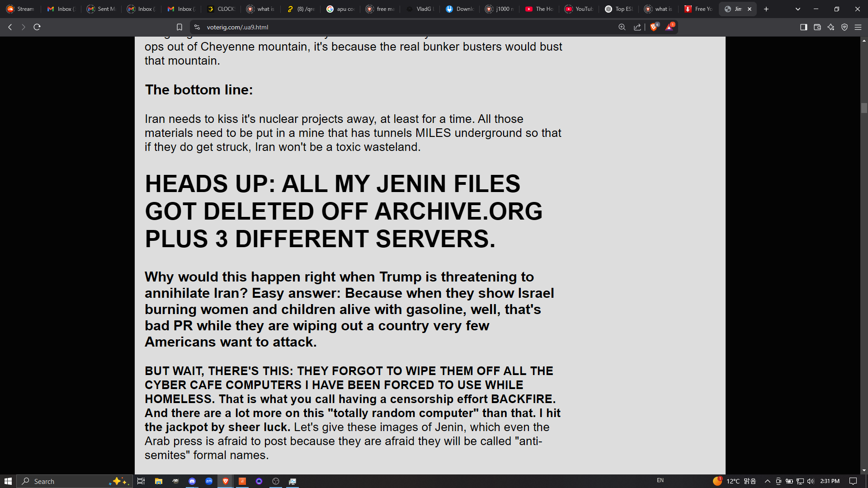This screenshot has width=868, height=488.
Task: Open the zoom control in address bar
Action: point(622,27)
